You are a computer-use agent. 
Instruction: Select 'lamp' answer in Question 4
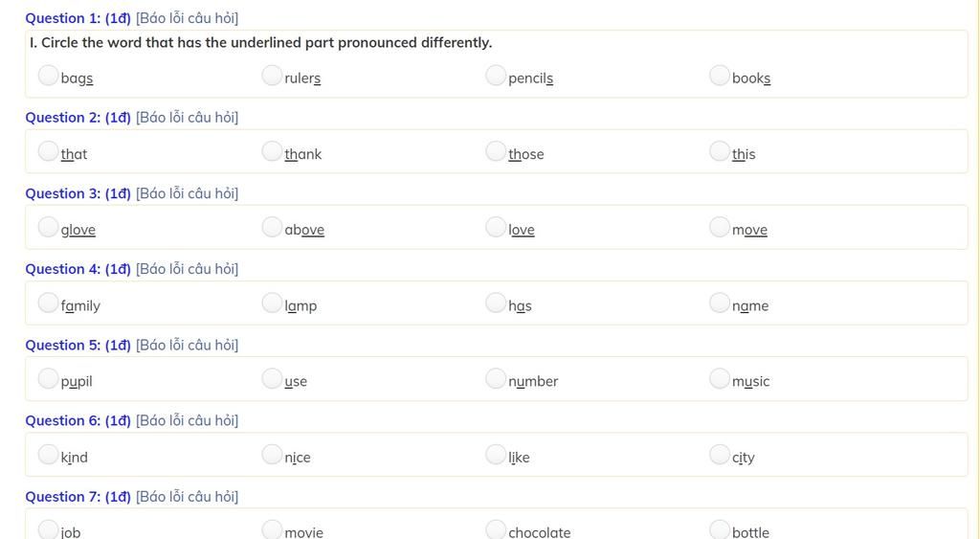click(x=272, y=303)
